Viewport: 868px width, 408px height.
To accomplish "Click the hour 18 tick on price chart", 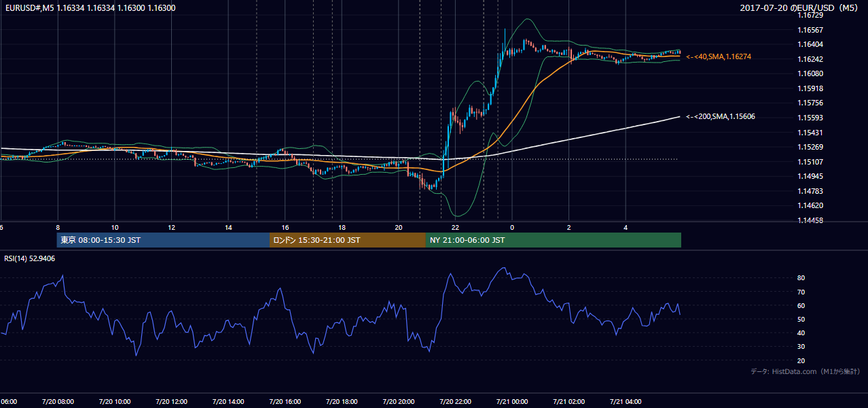I will [x=342, y=228].
